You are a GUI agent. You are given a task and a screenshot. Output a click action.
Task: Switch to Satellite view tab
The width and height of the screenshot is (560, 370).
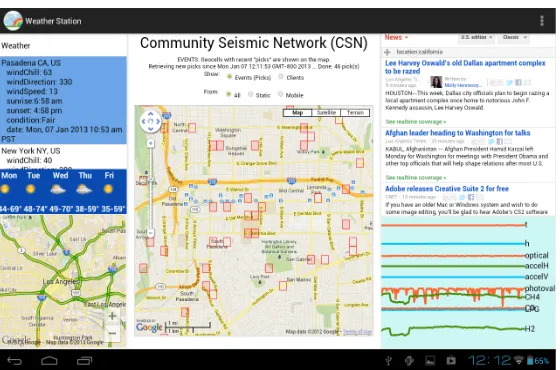326,113
